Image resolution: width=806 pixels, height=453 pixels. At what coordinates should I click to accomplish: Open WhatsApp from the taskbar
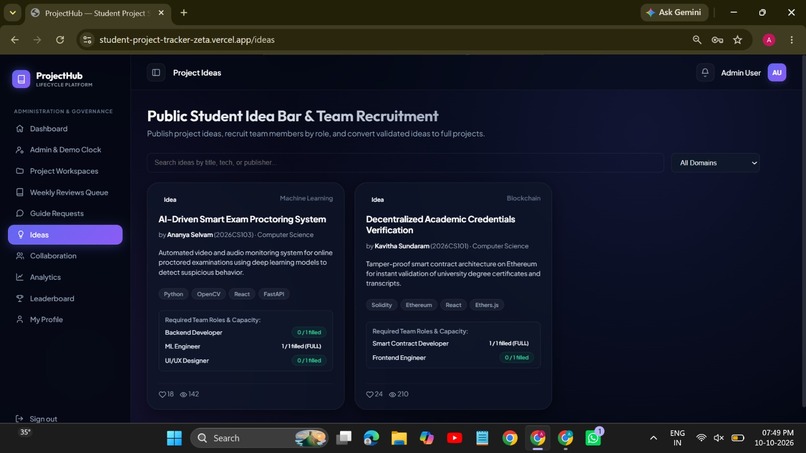(593, 438)
